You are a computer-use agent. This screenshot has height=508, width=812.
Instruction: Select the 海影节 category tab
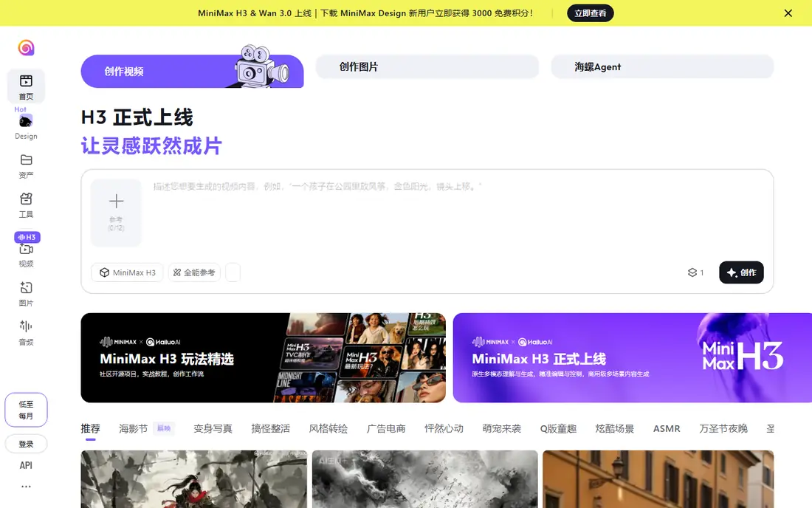click(133, 429)
